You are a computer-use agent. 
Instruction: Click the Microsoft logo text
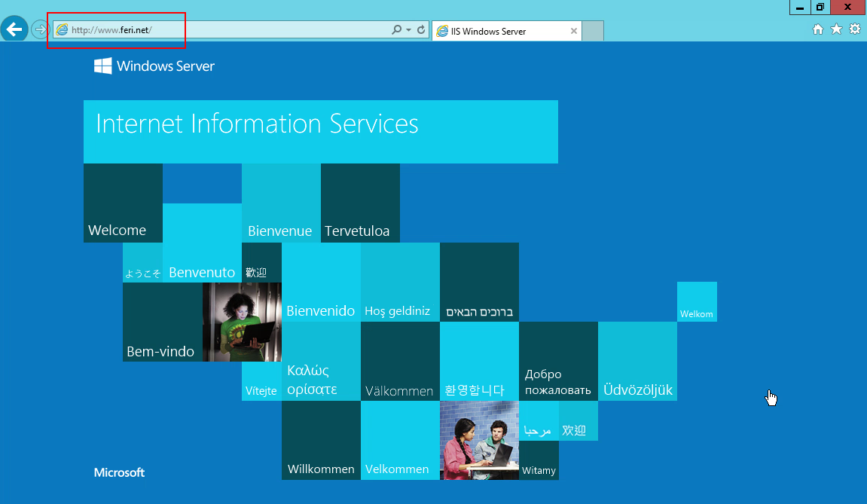pyautogui.click(x=119, y=472)
